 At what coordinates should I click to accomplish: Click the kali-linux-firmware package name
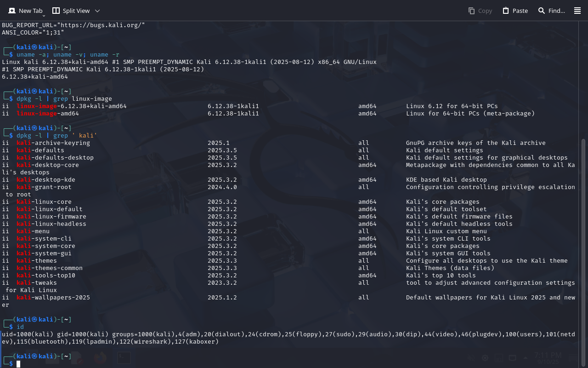point(51,217)
